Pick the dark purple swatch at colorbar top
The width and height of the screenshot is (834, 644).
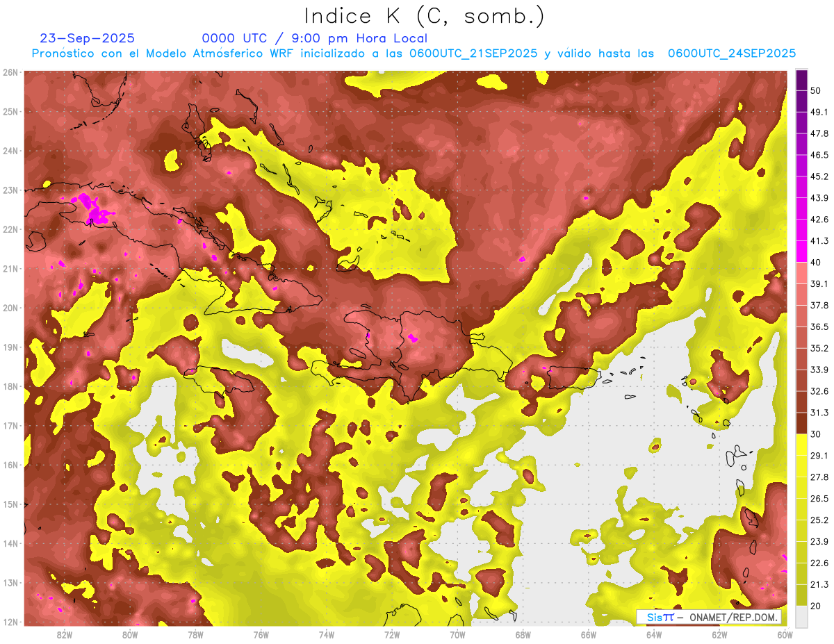[x=801, y=80]
